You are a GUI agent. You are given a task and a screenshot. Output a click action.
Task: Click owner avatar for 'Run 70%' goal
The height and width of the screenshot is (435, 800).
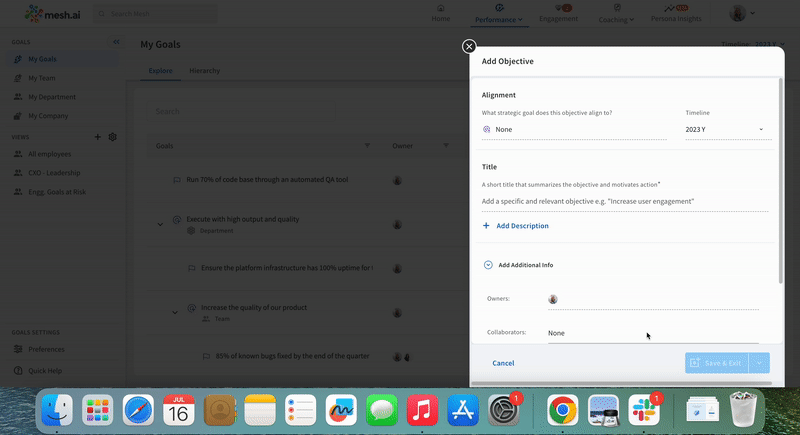pos(397,181)
